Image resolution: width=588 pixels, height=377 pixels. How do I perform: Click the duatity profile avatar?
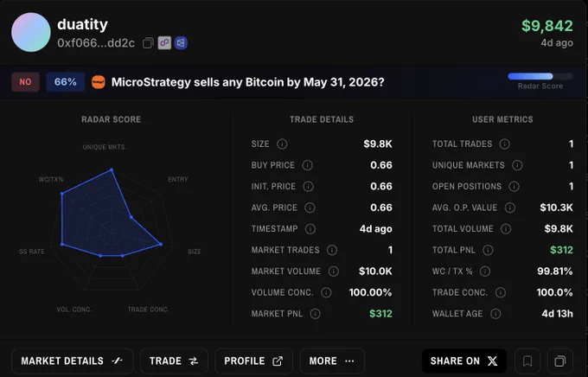click(x=31, y=32)
